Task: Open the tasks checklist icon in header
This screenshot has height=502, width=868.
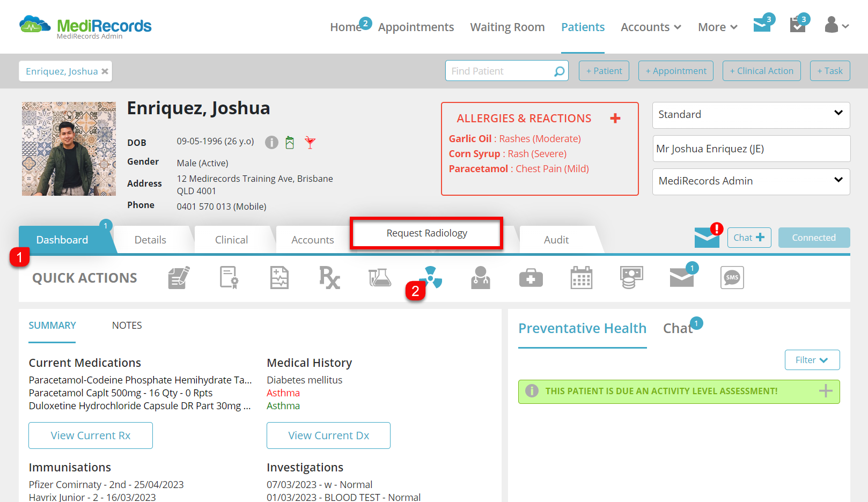Action: coord(798,25)
